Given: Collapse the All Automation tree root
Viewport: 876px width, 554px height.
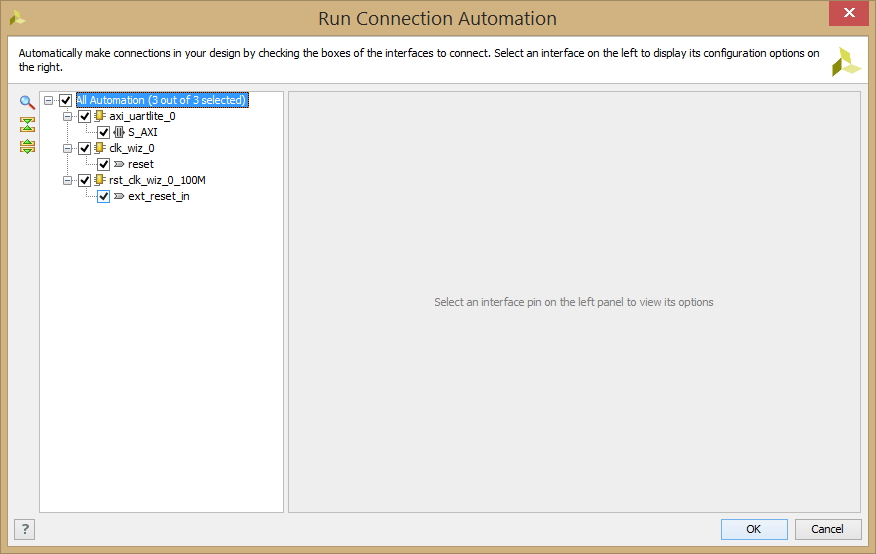Looking at the screenshot, I should (x=49, y=101).
